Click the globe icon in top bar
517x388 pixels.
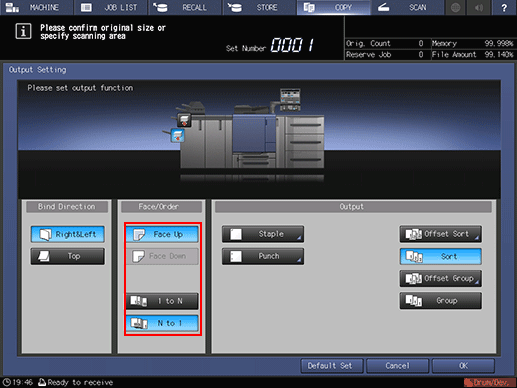[455, 7]
